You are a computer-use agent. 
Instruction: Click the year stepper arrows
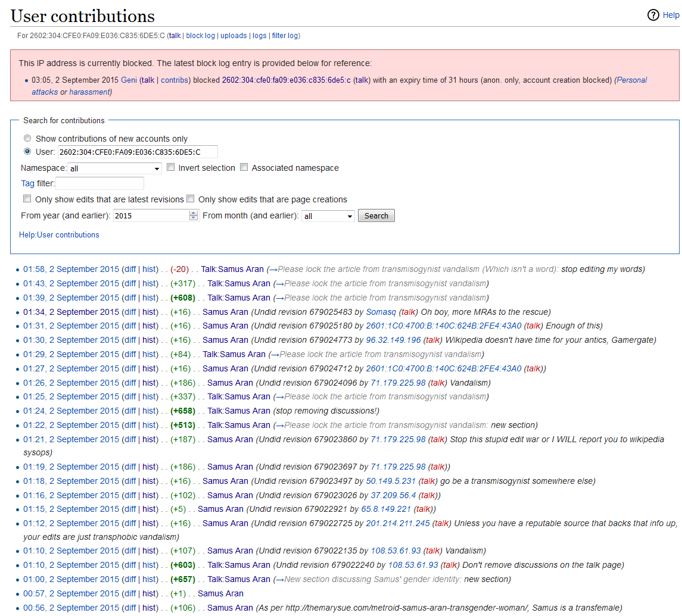(x=194, y=215)
